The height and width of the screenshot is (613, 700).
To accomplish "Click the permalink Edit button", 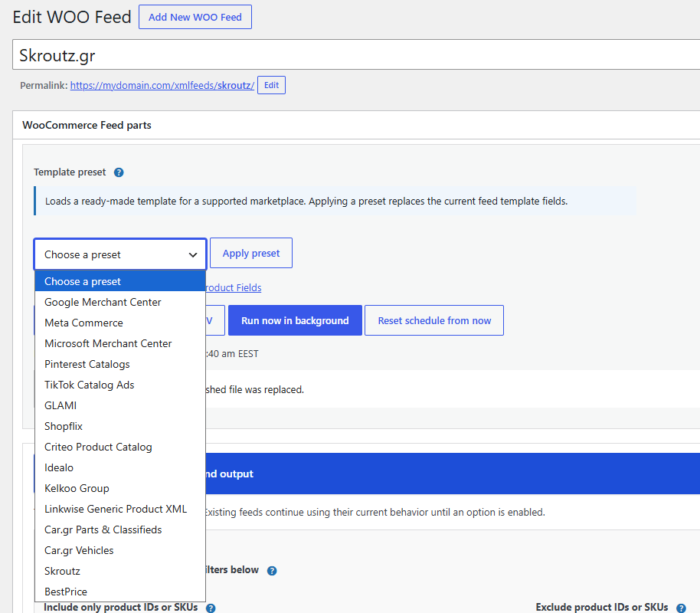I will point(271,85).
